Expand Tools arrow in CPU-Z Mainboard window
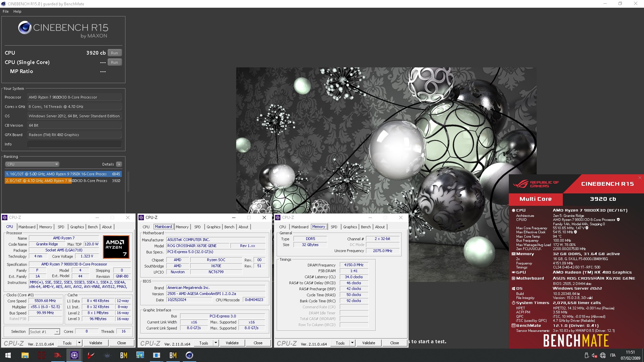 (x=216, y=343)
